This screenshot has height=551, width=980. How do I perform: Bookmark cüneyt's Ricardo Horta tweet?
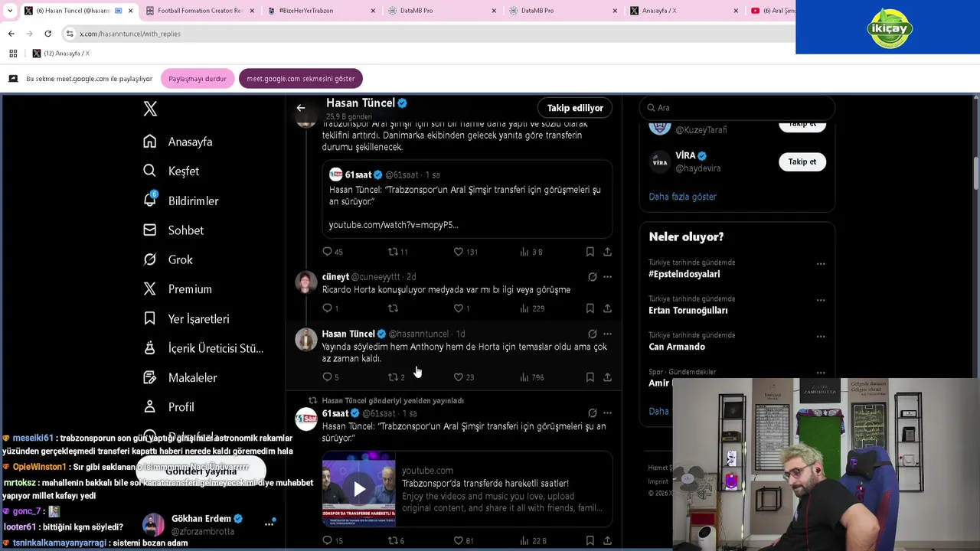coord(590,308)
